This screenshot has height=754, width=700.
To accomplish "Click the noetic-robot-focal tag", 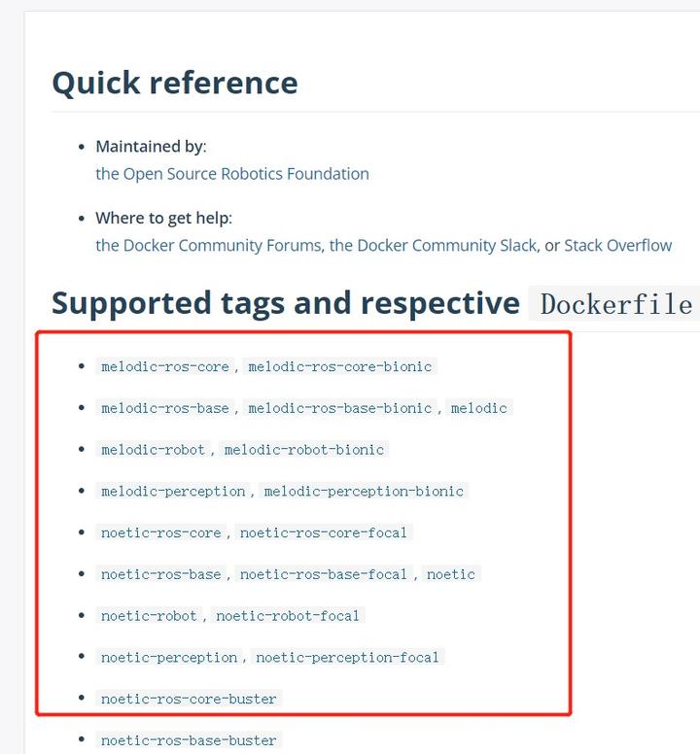I will coord(288,616).
